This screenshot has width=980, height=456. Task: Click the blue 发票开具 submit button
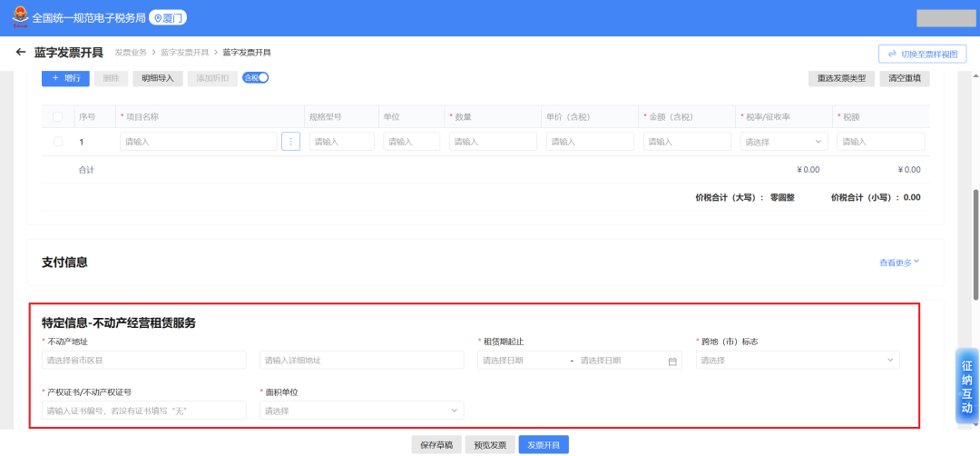tap(544, 445)
